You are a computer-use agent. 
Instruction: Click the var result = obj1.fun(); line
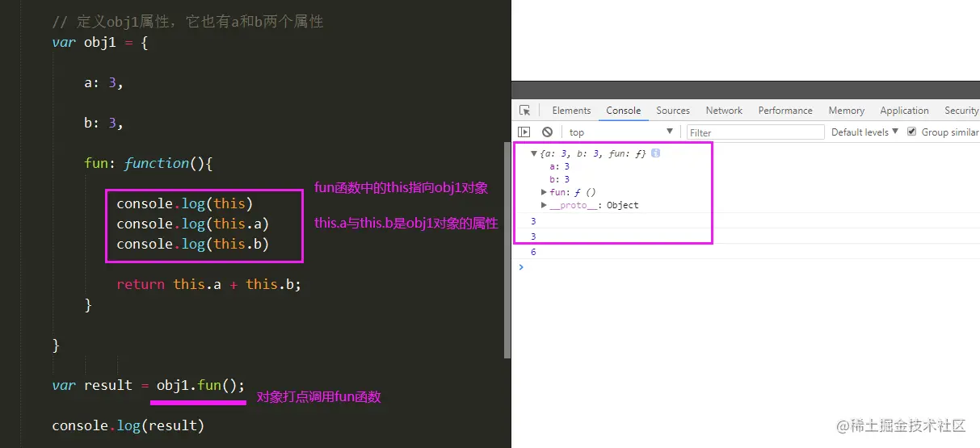tap(148, 385)
